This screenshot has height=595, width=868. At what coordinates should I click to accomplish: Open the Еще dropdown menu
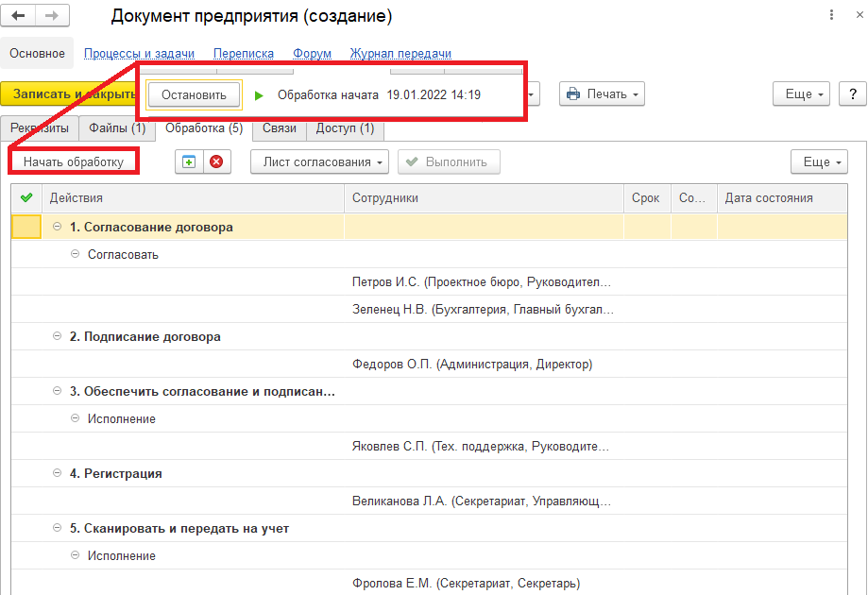click(x=801, y=93)
